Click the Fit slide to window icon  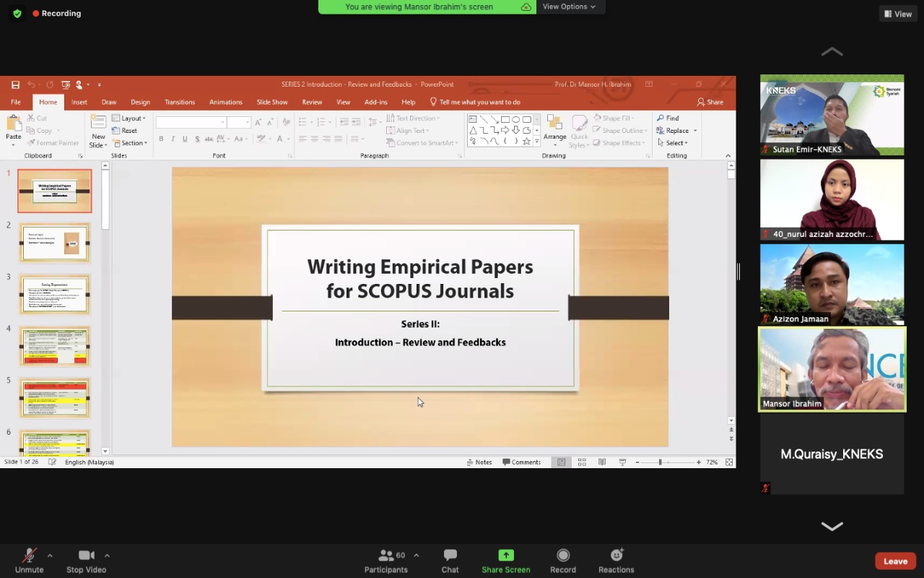(x=729, y=462)
